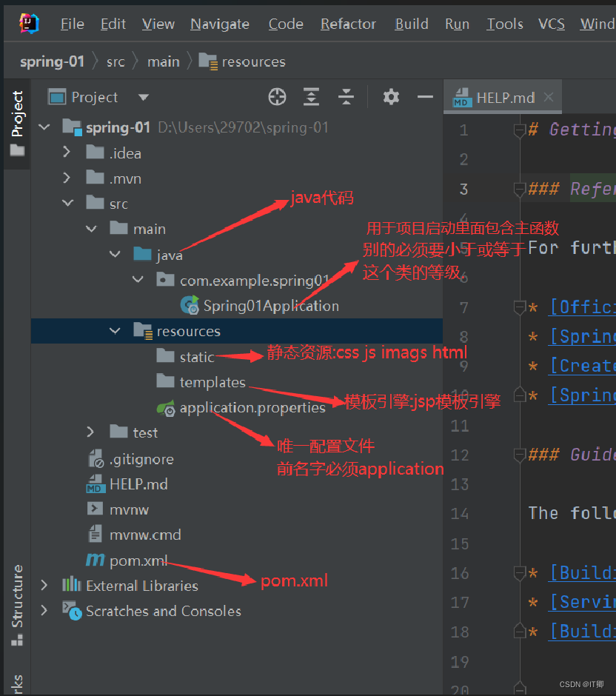The width and height of the screenshot is (616, 696).
Task: Click the templates folder icon
Action: [166, 381]
